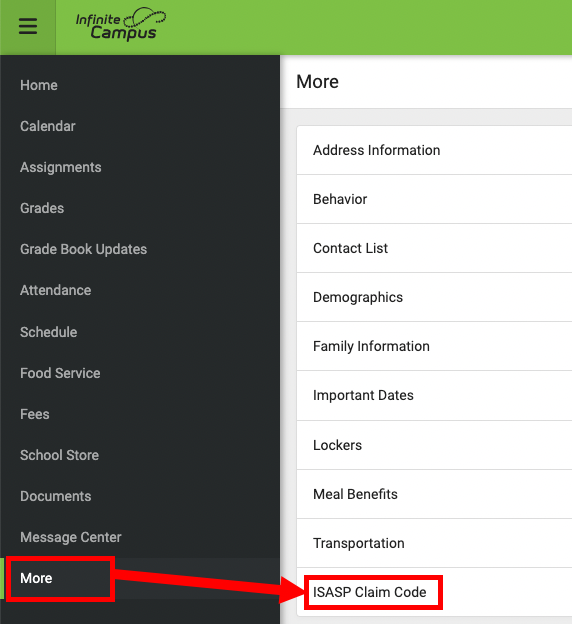The height and width of the screenshot is (624, 572).
Task: Open Address Information
Action: click(434, 150)
